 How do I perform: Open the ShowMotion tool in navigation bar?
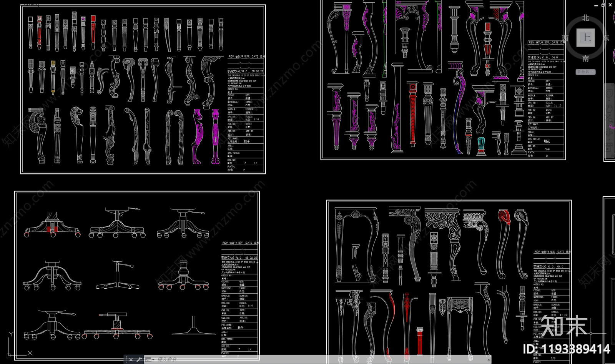pos(608,147)
